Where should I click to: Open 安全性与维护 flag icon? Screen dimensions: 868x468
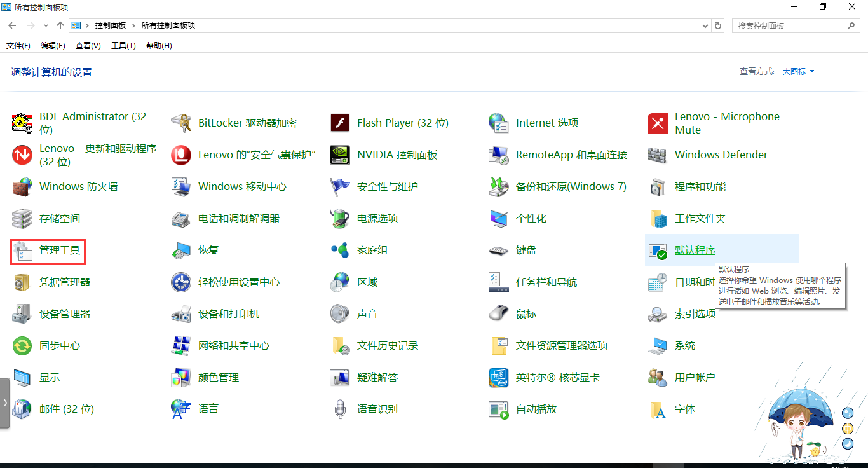(x=340, y=186)
